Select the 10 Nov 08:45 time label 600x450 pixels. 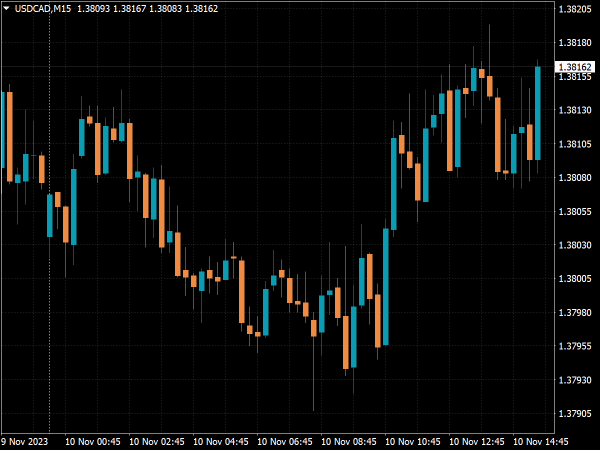coord(349,442)
